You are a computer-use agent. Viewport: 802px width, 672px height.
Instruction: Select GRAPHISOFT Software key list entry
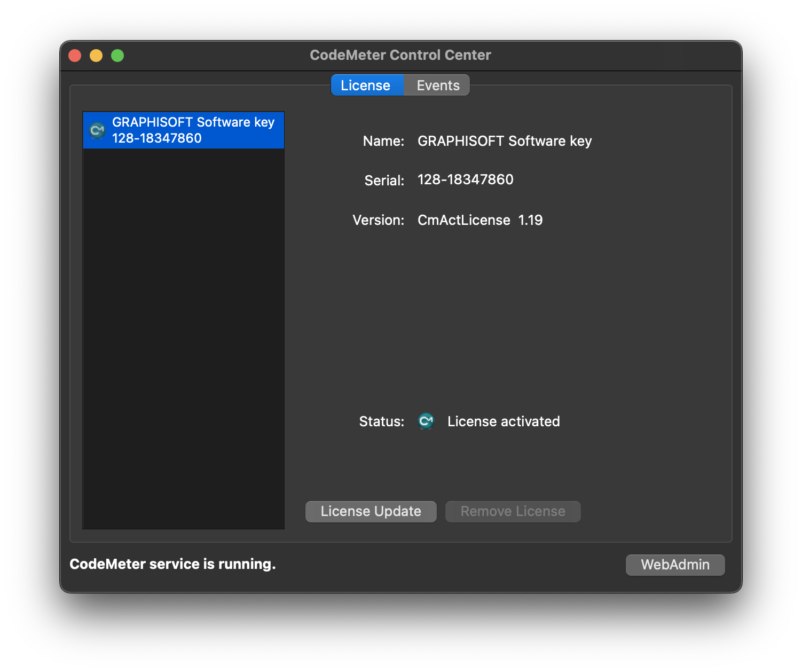(x=192, y=130)
